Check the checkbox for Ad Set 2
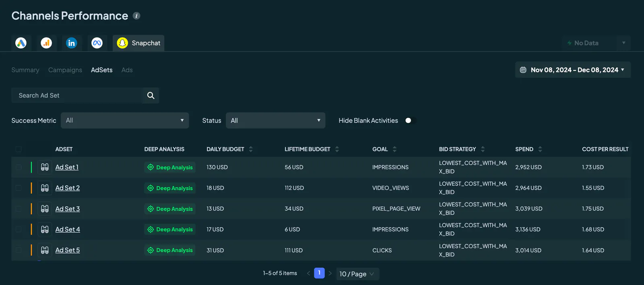 click(x=19, y=188)
